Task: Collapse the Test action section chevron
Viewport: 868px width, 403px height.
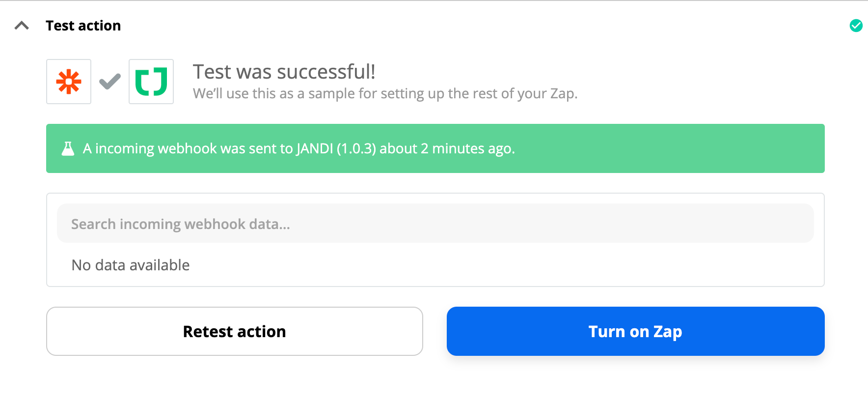Action: tap(22, 26)
